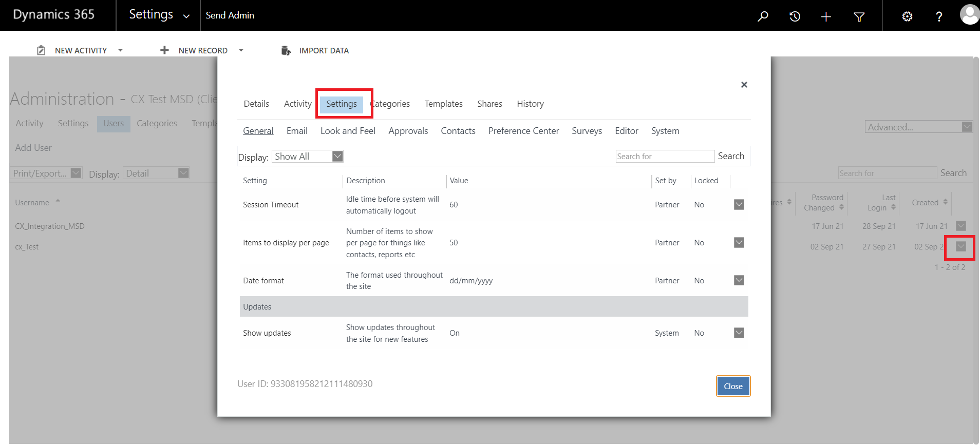Click the Setting column header
The height and width of the screenshot is (445, 980).
point(255,181)
